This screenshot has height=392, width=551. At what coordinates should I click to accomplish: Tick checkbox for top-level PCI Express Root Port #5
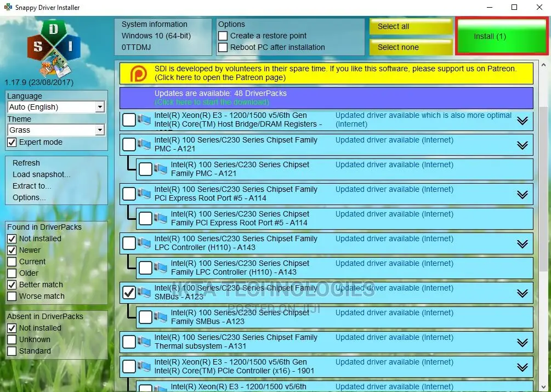[x=129, y=194]
